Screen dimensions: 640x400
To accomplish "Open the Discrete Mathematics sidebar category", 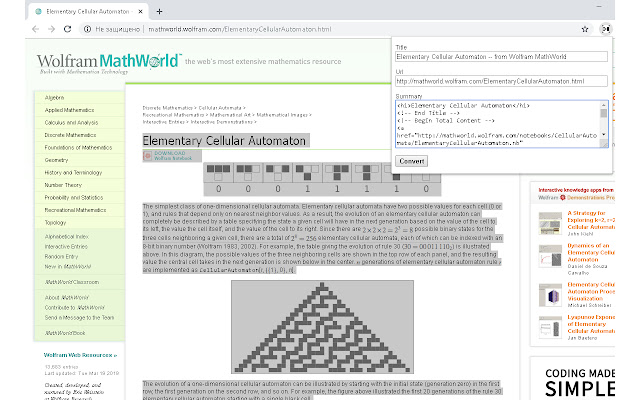I will pyautogui.click(x=70, y=135).
